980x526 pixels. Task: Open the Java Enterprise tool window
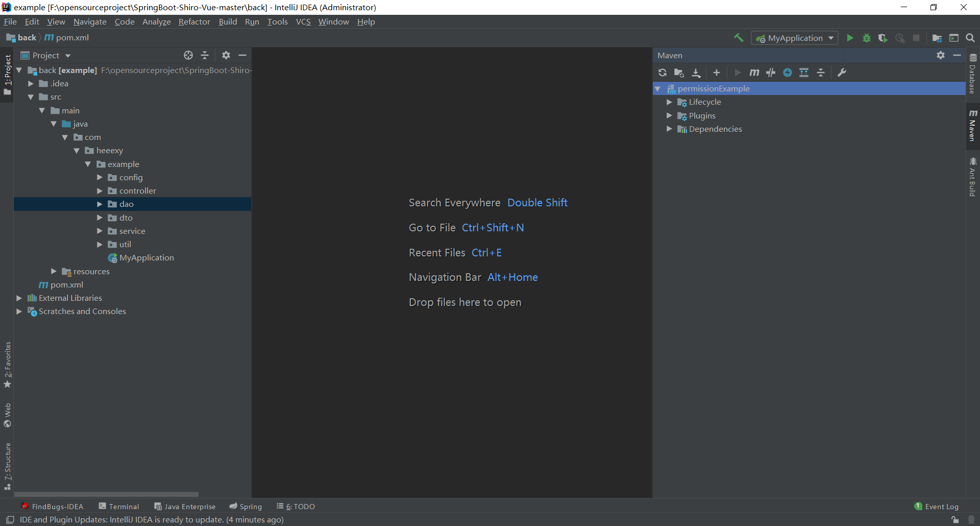coord(185,506)
